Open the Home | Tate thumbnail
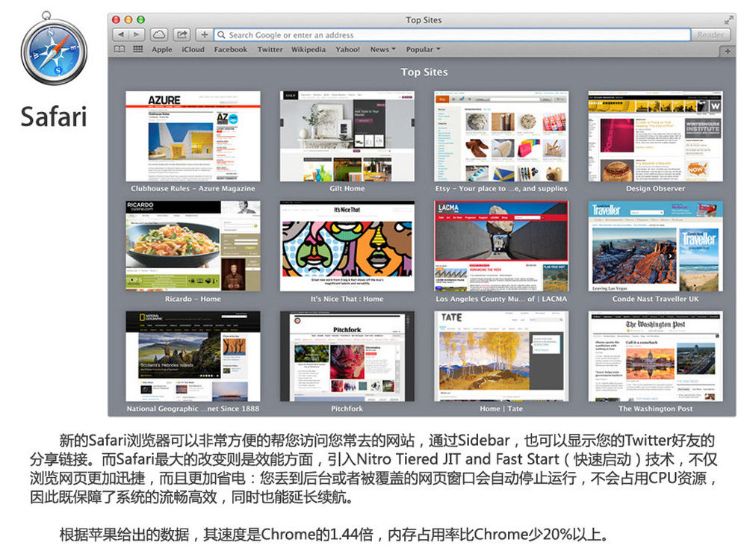Viewport: 747px width, 560px height. (501, 356)
